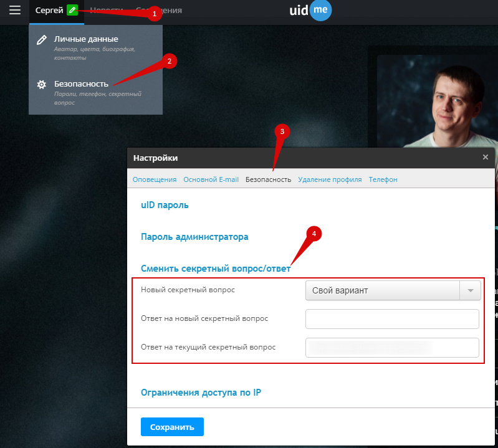Open the Телефон tab

383,179
